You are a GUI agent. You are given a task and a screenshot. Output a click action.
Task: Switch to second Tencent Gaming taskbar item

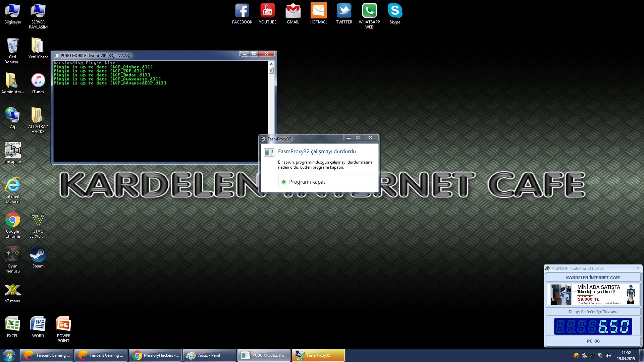[101, 355]
